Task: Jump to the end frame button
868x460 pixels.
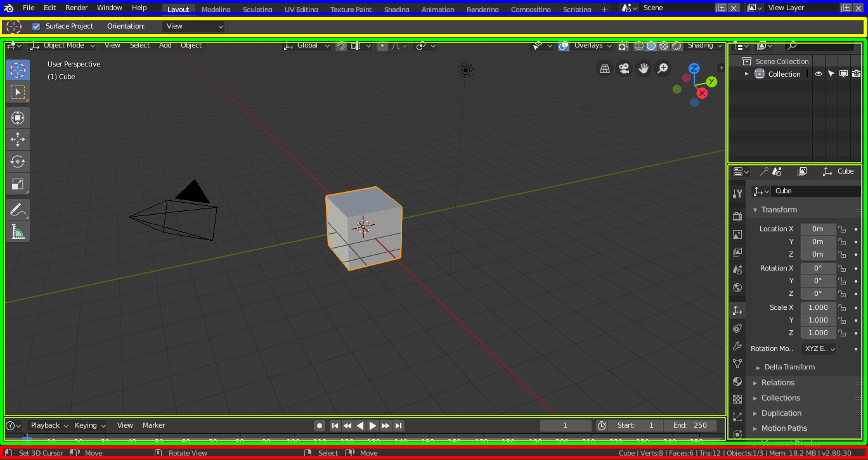Action: [398, 426]
